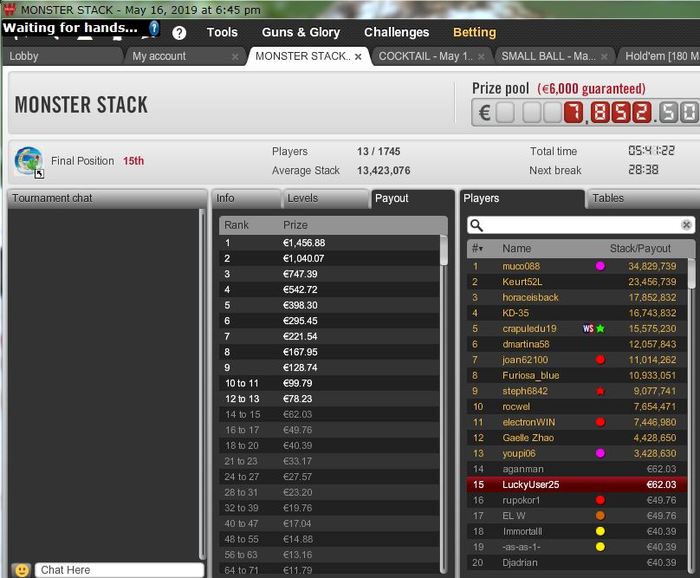Close the MONSTER STACK tab

coord(358,57)
